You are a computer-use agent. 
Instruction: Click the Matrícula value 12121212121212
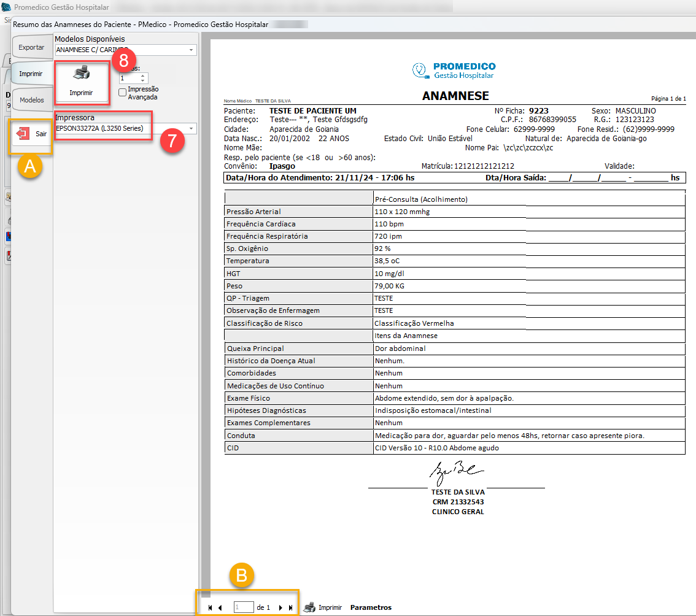pyautogui.click(x=484, y=166)
